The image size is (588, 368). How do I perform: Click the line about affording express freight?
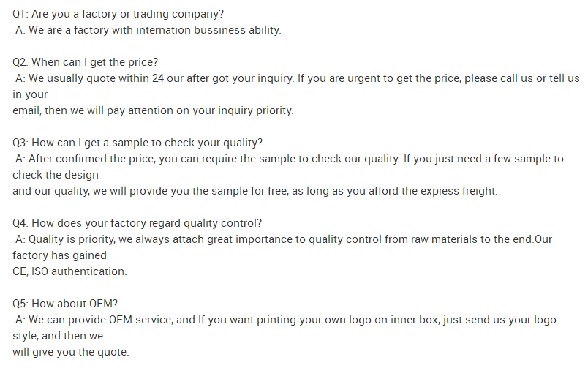[255, 191]
